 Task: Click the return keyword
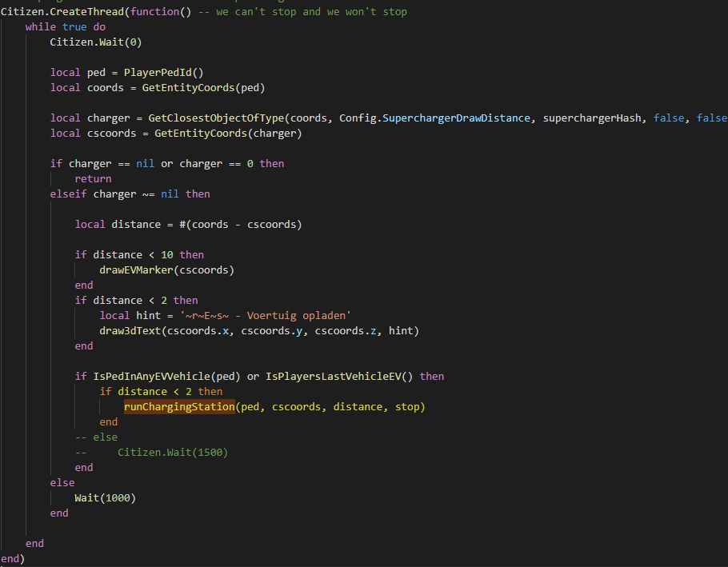point(93,178)
